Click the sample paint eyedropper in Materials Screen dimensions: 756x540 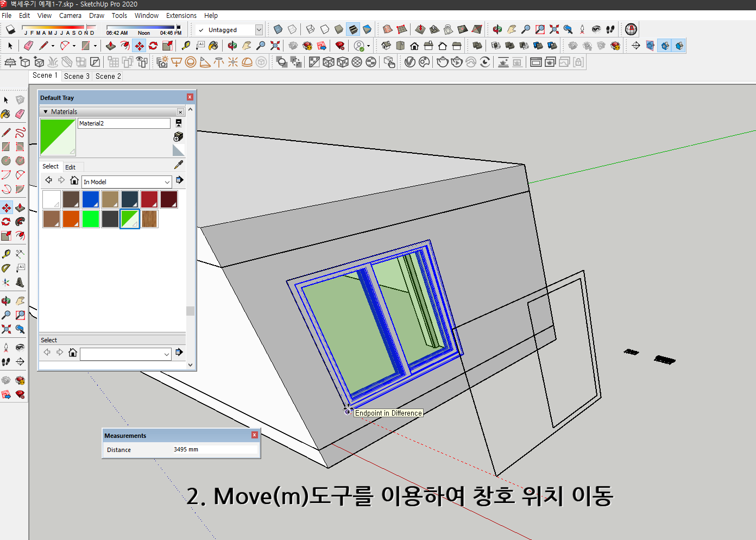(179, 164)
